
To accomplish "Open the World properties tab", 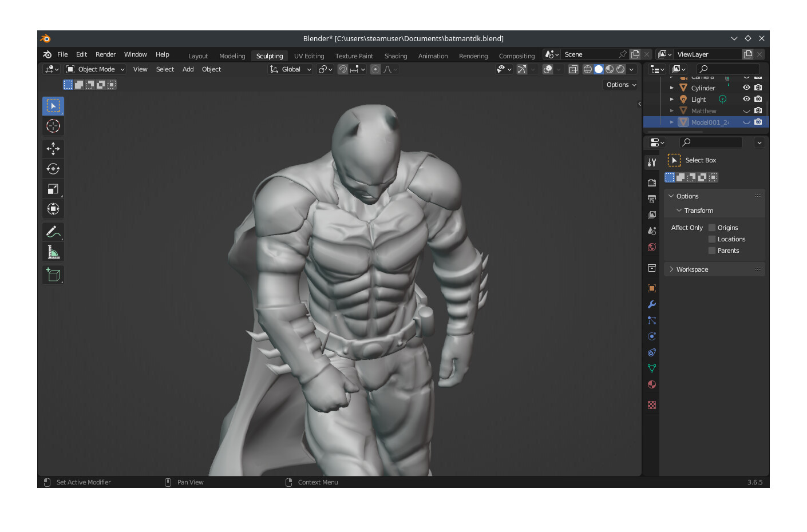I will tap(651, 247).
